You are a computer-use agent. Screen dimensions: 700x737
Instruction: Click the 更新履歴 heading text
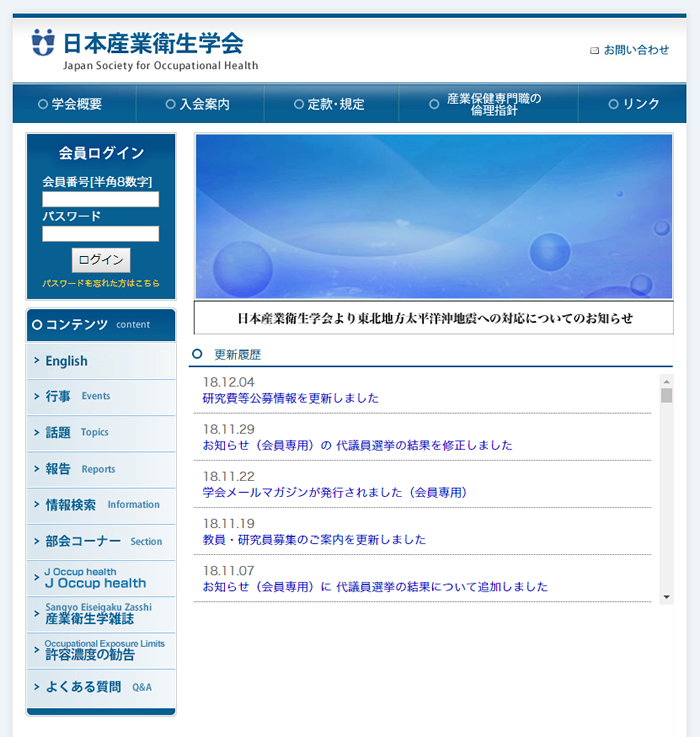click(x=237, y=355)
